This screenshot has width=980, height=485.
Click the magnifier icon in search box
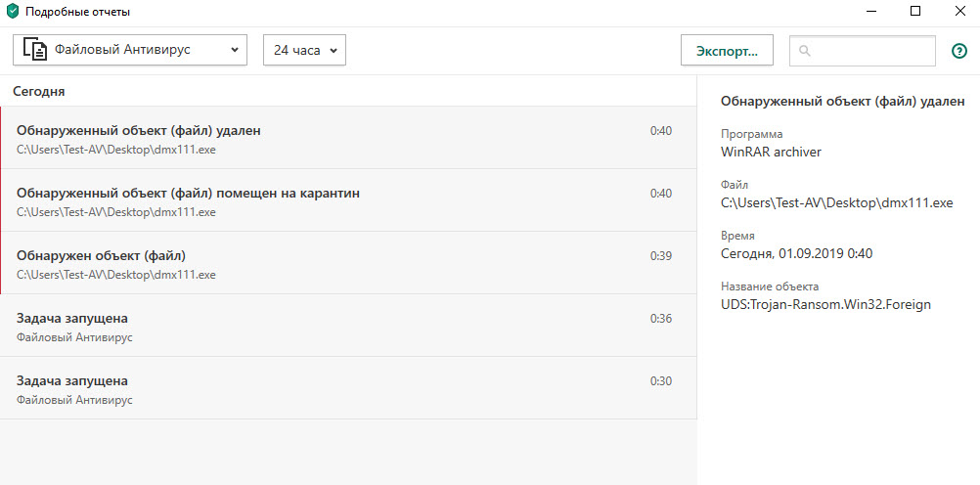[x=804, y=51]
